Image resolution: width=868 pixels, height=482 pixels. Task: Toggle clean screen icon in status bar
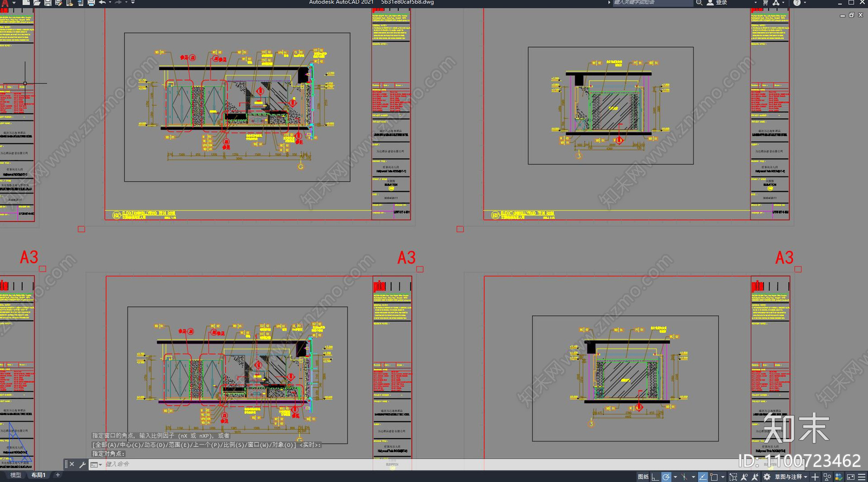coord(851,477)
